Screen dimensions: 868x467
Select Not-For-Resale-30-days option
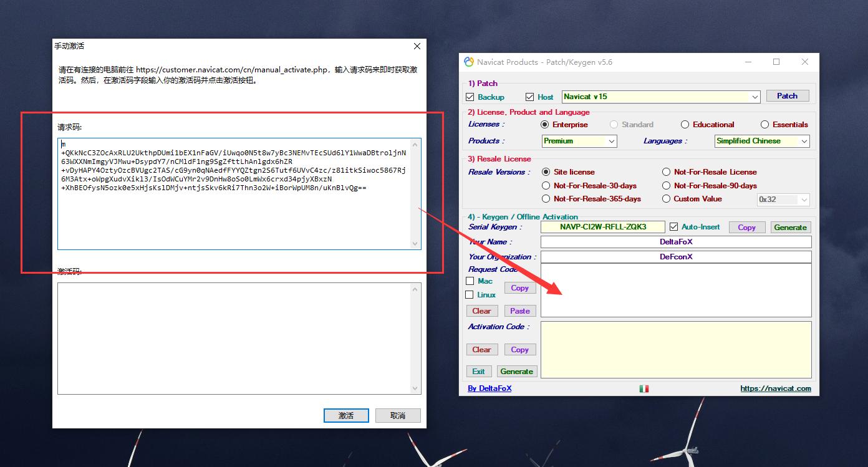pyautogui.click(x=546, y=186)
